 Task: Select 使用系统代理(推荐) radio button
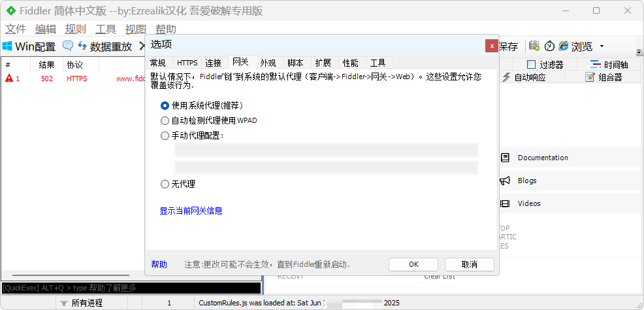point(165,106)
